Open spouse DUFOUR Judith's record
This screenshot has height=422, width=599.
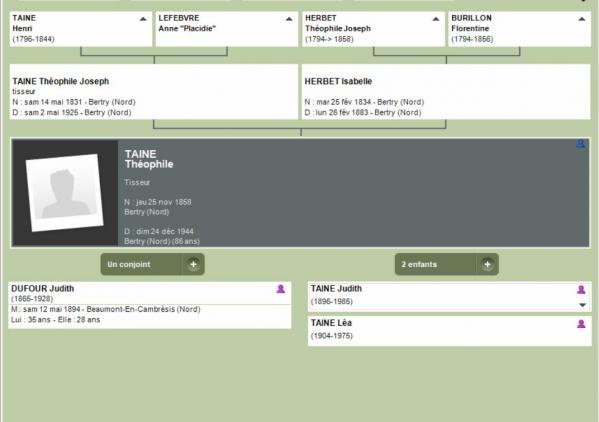tap(150, 305)
